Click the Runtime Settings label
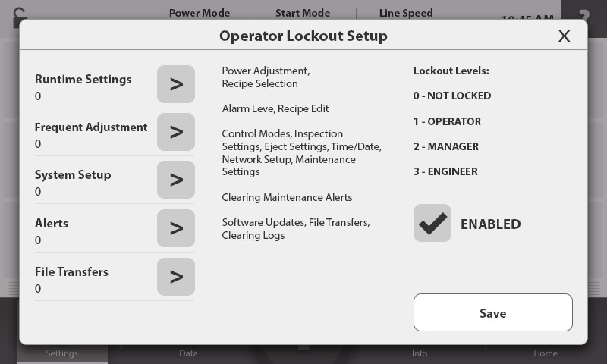This screenshot has width=607, height=364. tap(83, 80)
